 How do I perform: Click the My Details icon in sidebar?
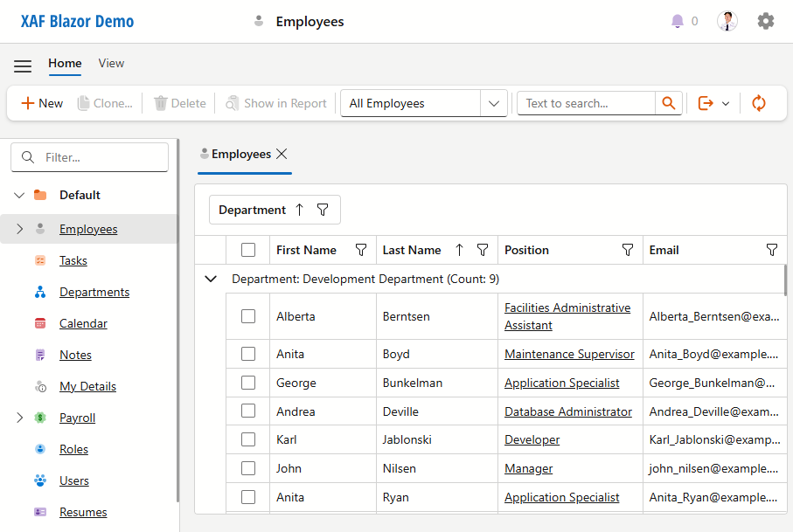tap(40, 386)
